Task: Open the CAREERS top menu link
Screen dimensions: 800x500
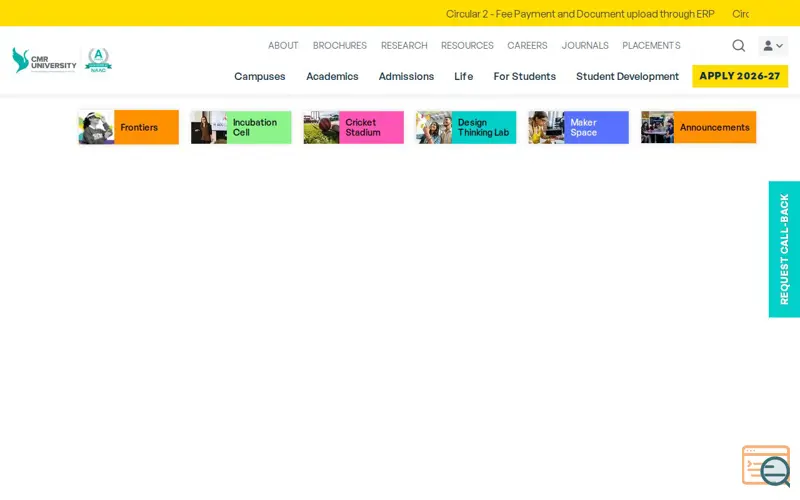Action: point(527,45)
